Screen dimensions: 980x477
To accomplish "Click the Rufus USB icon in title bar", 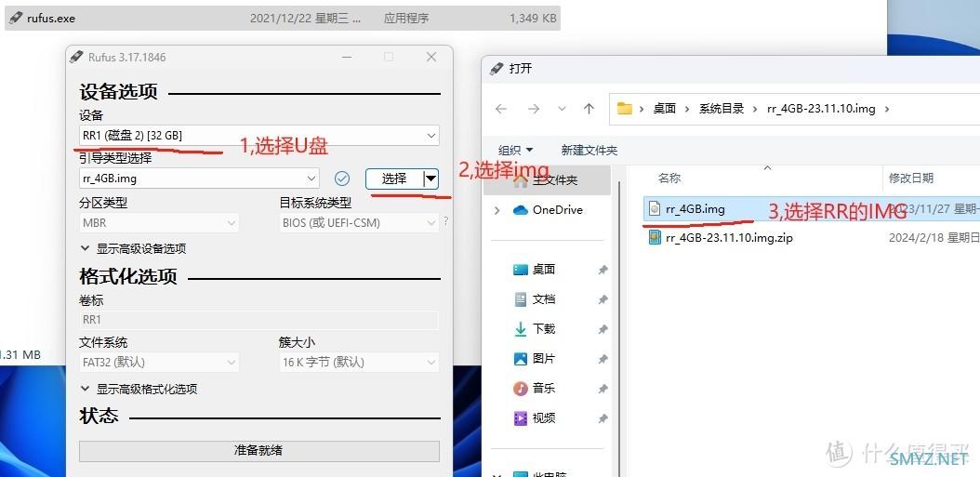I will pyautogui.click(x=76, y=57).
